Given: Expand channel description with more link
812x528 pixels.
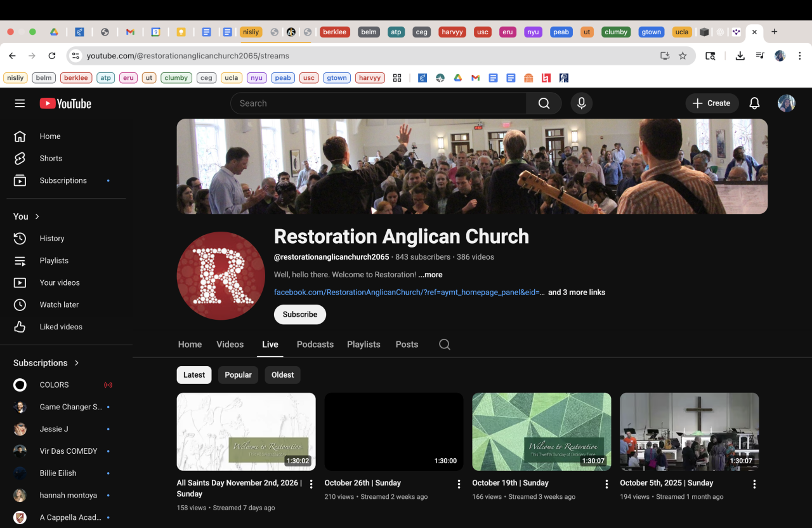Looking at the screenshot, I should 430,275.
